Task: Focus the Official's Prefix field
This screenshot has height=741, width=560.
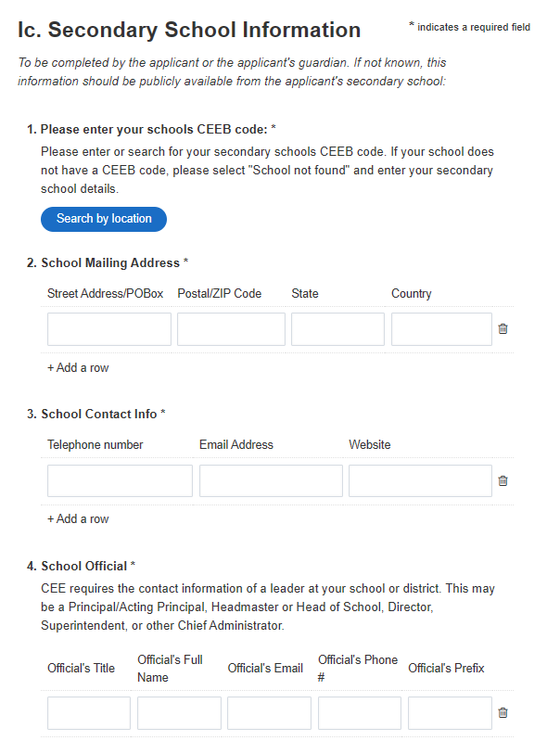Action: (x=450, y=712)
